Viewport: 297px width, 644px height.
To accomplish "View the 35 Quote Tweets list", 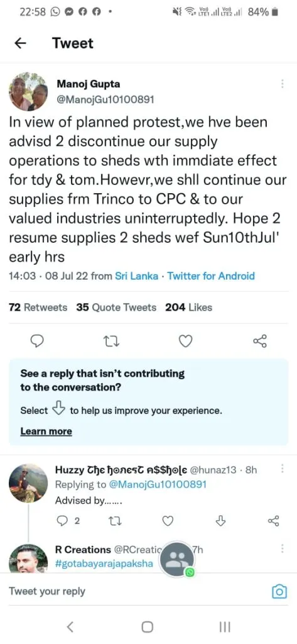I will point(116,307).
